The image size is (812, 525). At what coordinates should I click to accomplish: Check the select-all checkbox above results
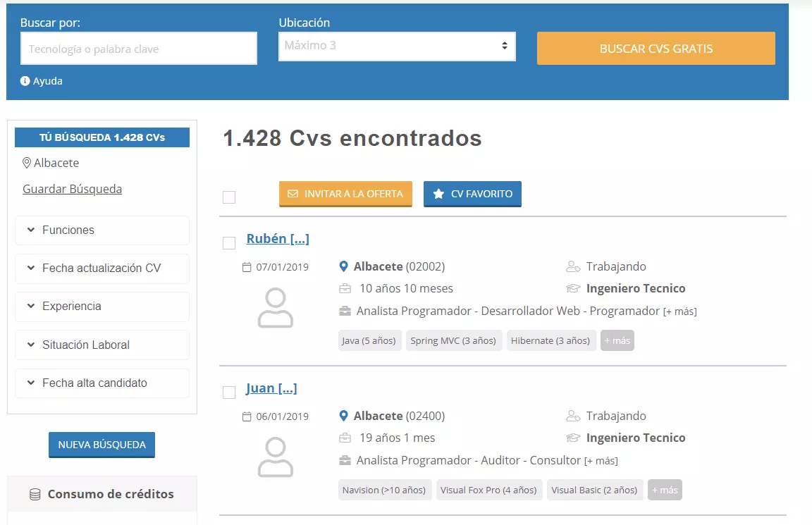pyautogui.click(x=228, y=197)
